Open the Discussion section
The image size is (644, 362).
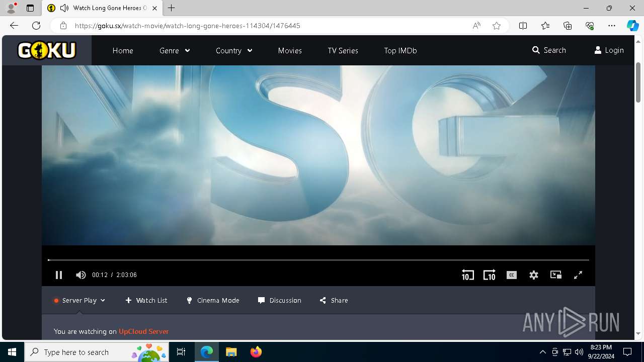(280, 300)
